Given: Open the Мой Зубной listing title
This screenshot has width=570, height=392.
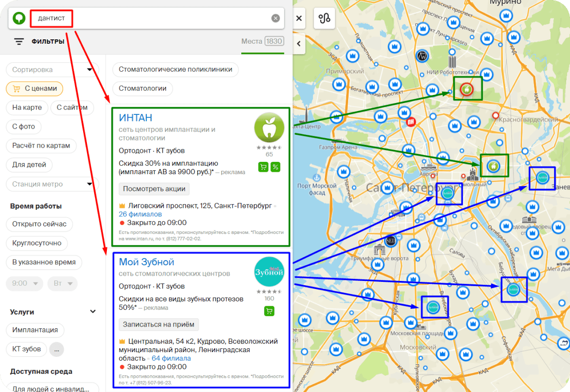Looking at the screenshot, I should click(147, 262).
